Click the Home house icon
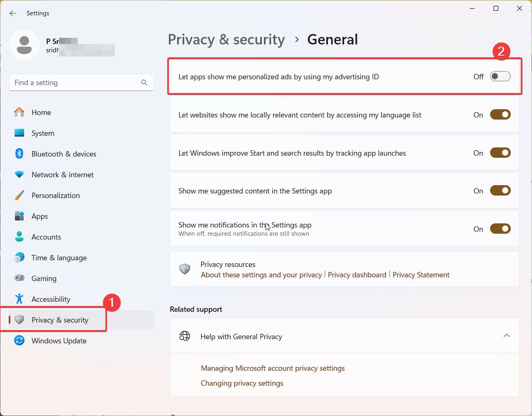Viewport: 532px width, 416px height. pos(19,112)
